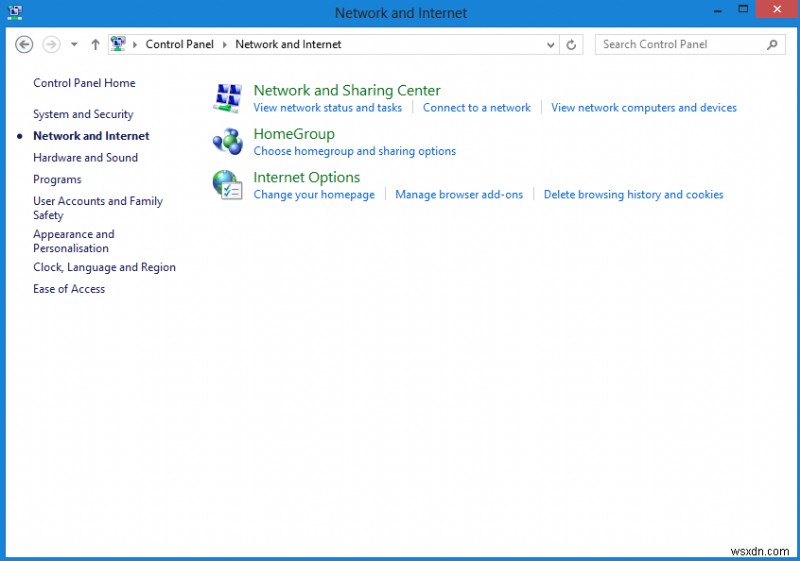
Task: Click Change your homepage
Action: [314, 195]
